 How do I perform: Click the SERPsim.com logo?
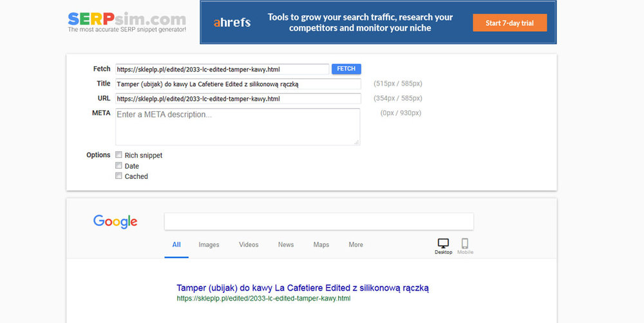[127, 19]
